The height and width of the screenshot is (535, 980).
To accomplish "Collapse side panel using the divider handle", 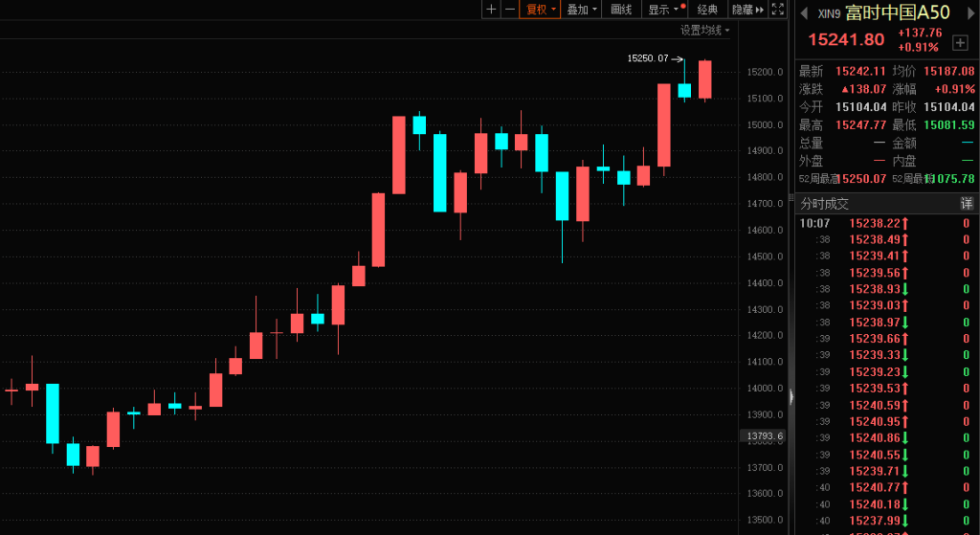I will pyautogui.click(x=791, y=397).
